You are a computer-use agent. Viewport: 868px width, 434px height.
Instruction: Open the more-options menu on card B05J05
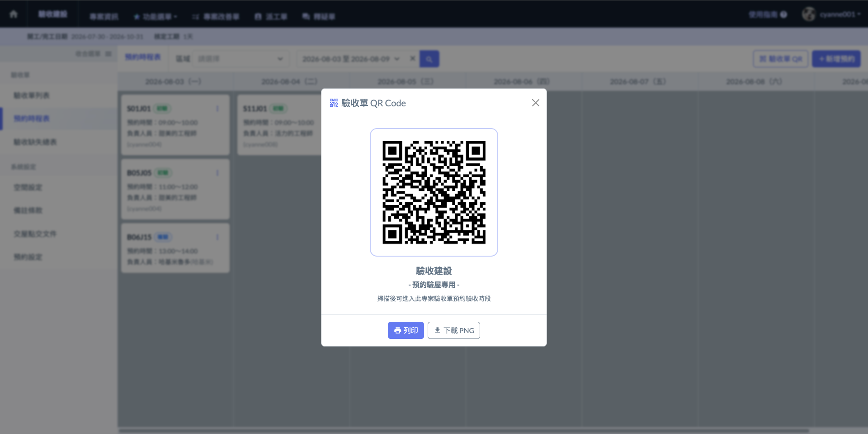click(x=217, y=173)
